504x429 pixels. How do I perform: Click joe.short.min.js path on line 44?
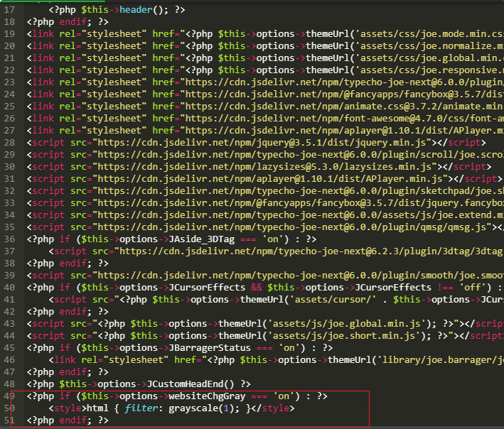pyautogui.click(x=344, y=336)
